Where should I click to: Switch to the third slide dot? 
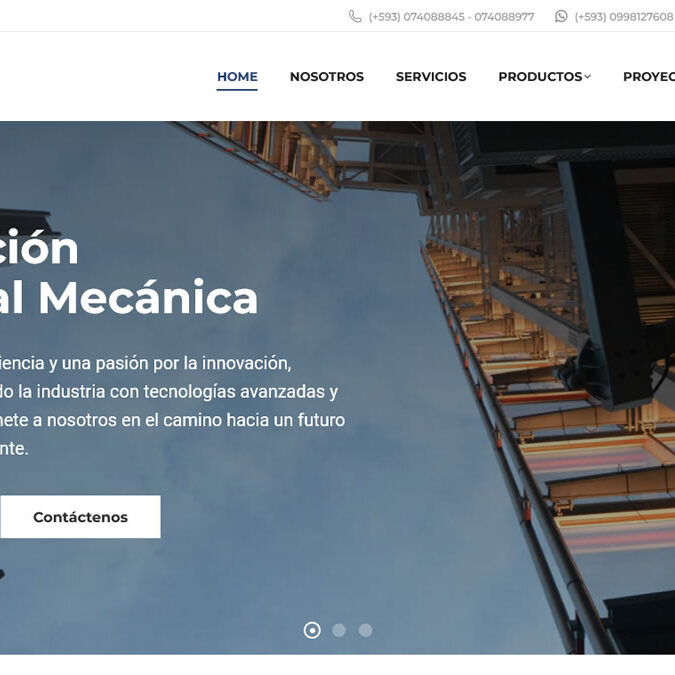pos(365,630)
